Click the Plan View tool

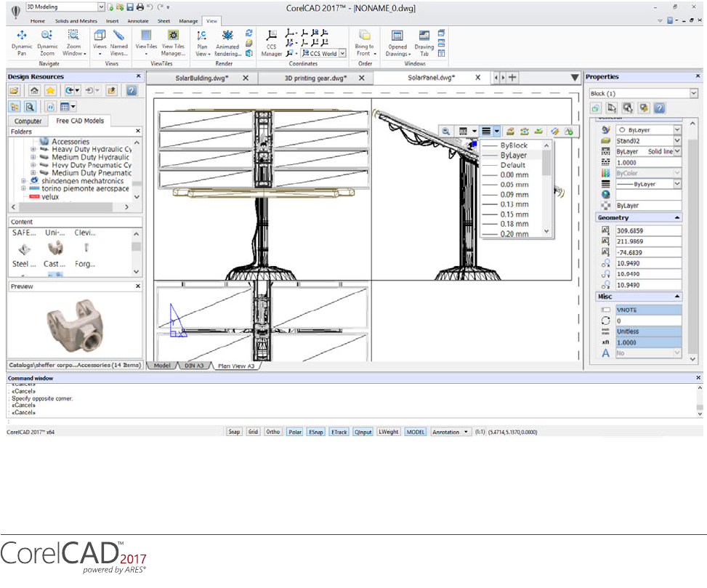point(202,43)
